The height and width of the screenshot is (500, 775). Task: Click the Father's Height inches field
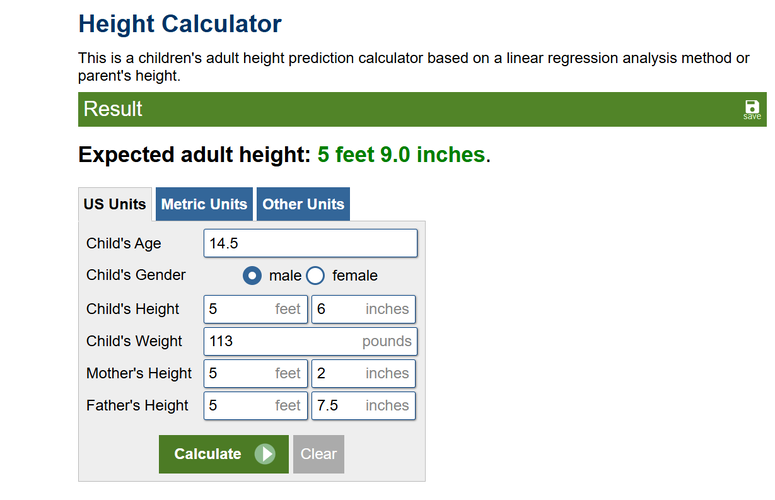tap(363, 405)
